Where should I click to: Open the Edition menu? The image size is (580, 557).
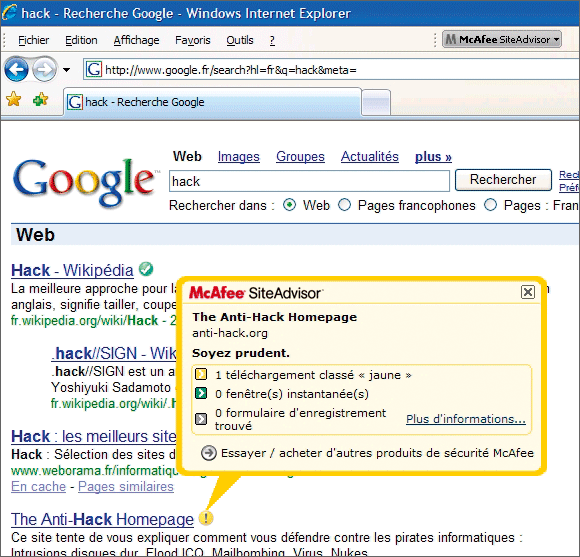(x=81, y=40)
